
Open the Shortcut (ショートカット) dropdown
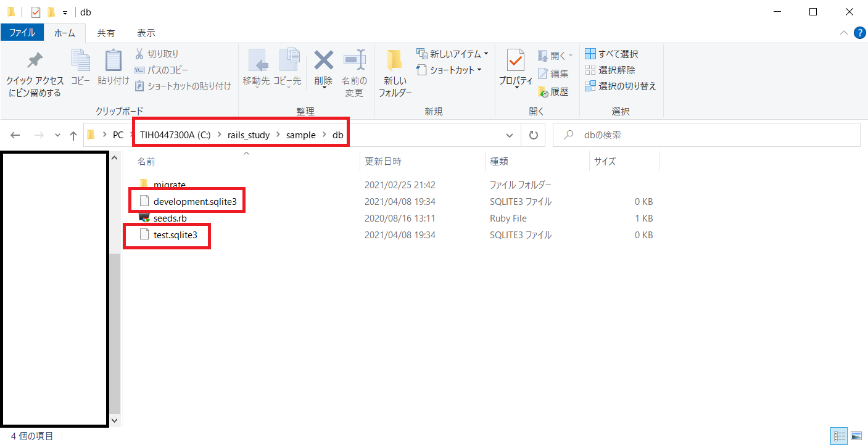click(x=449, y=70)
